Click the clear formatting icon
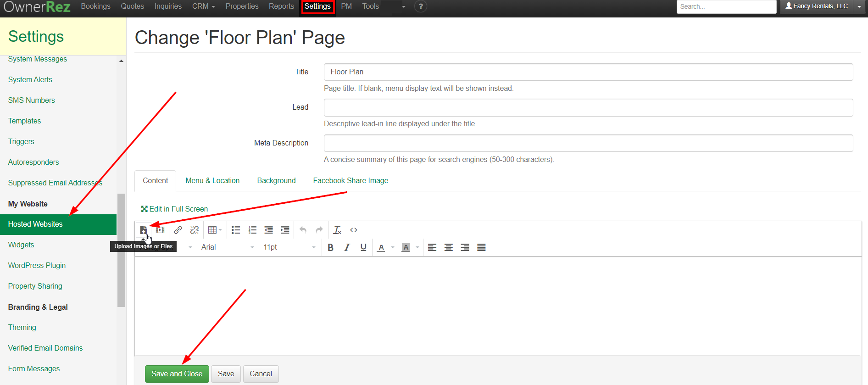This screenshot has height=385, width=868. [x=337, y=230]
